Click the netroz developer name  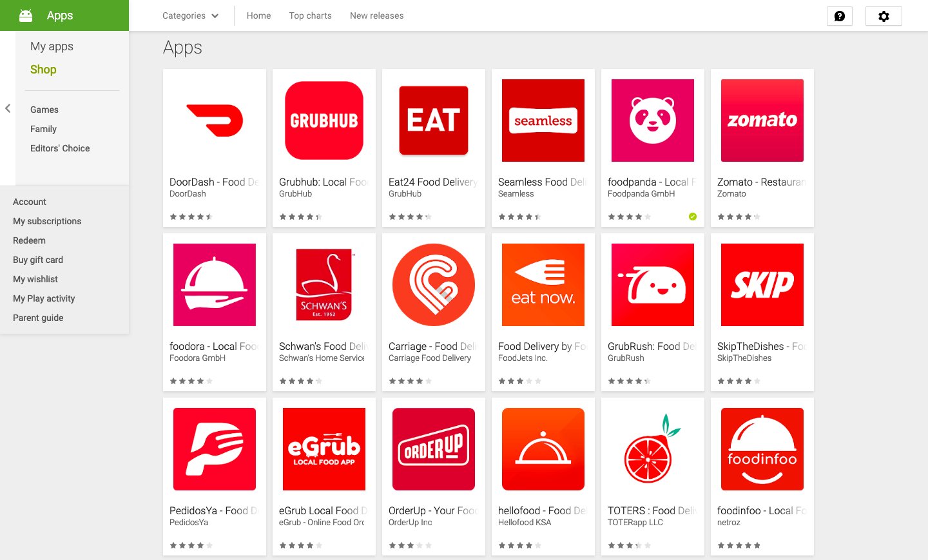click(729, 523)
